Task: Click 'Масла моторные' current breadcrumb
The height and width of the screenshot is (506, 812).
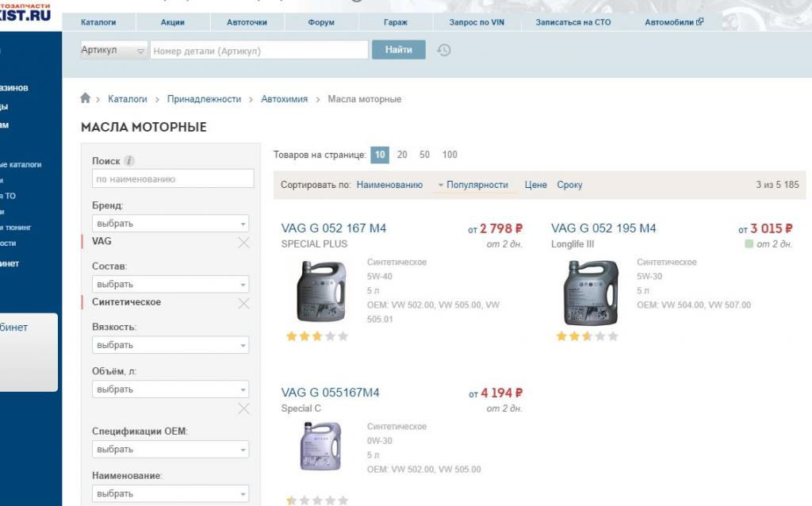Action: coord(365,99)
